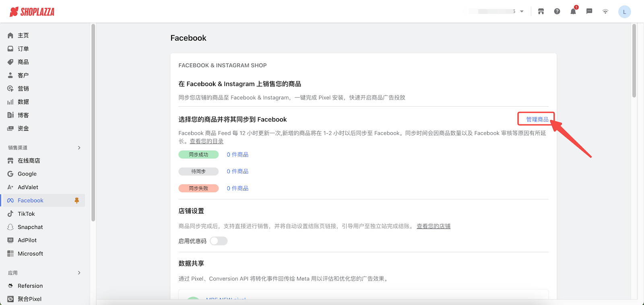Viewport: 644px width, 305px height.
Task: Open 查看您的店铺 link
Action: 433,226
